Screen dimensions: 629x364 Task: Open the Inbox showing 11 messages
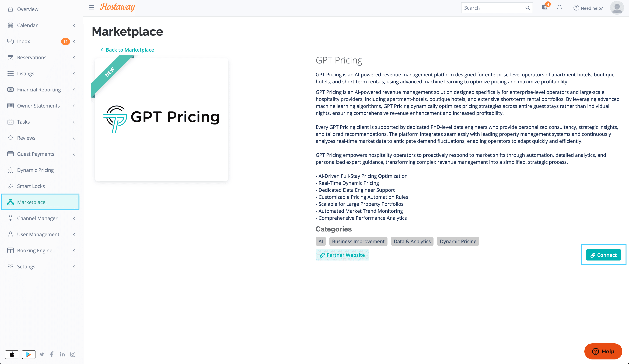(24, 41)
